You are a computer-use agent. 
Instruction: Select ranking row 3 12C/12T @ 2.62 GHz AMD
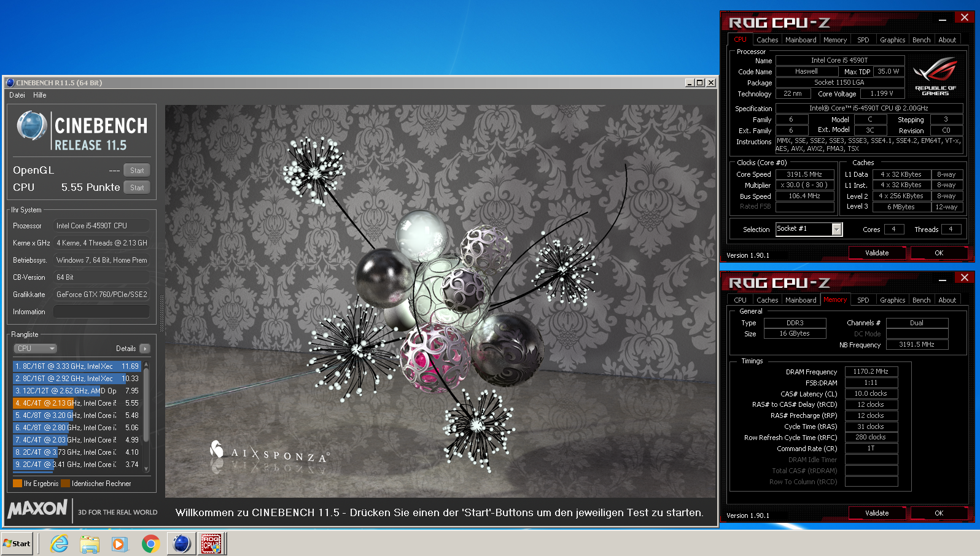pyautogui.click(x=77, y=391)
